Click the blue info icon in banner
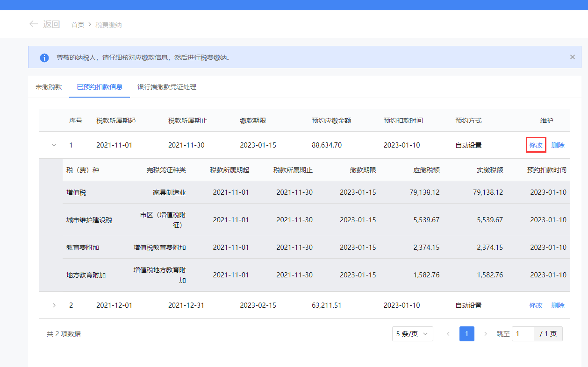Image resolution: width=588 pixels, height=367 pixels. 44,58
